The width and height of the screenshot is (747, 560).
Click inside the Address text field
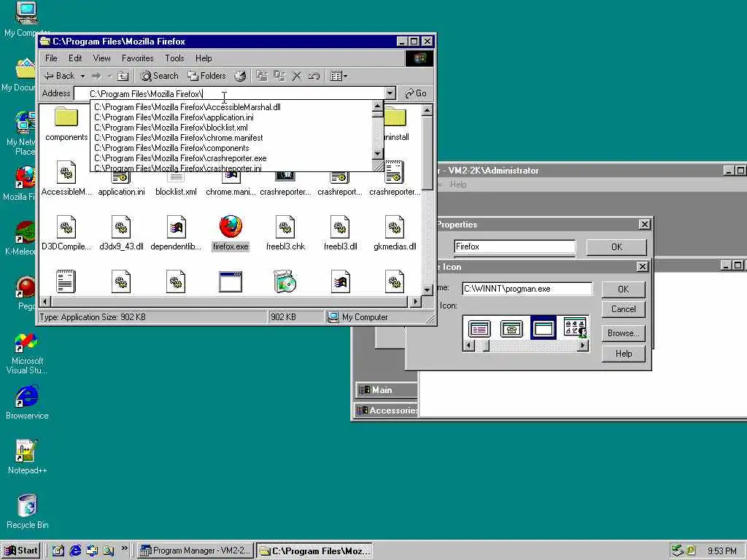229,93
